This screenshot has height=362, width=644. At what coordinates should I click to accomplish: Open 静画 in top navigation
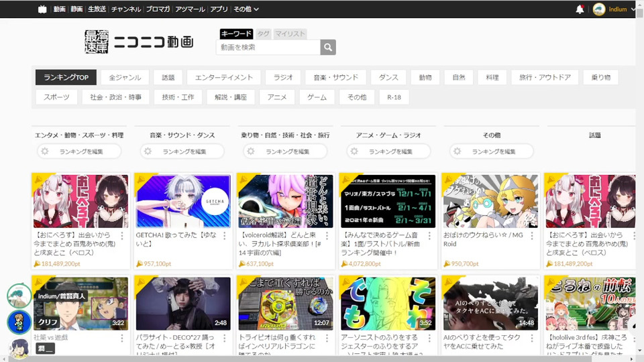coord(76,9)
